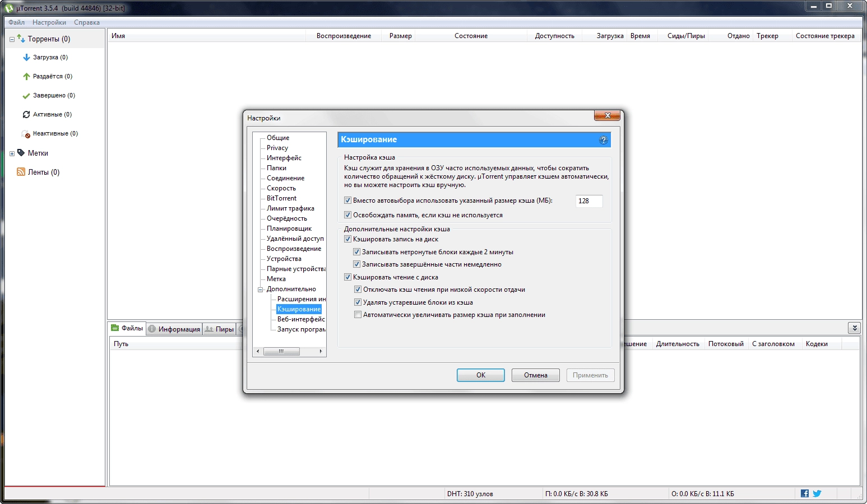Switch to the Файлы tab
This screenshot has width=867, height=504.
pyautogui.click(x=127, y=328)
